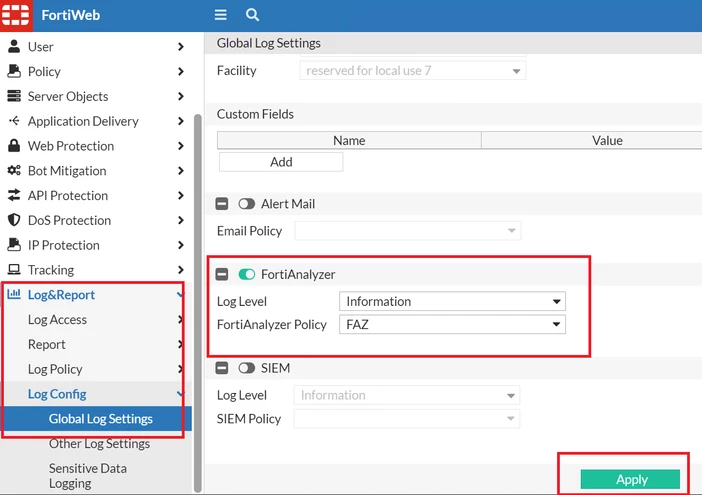Open the SIEM Policy dropdown

click(x=407, y=418)
